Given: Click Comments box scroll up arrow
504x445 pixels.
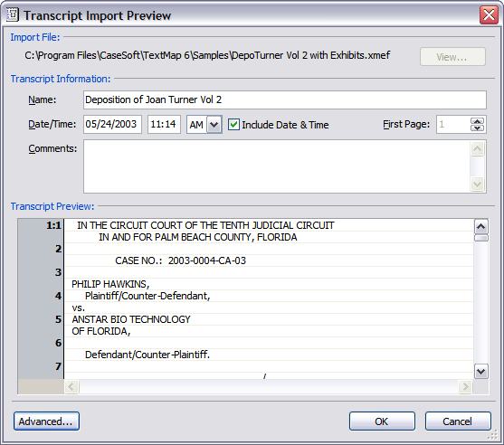Looking at the screenshot, I should [x=478, y=148].
